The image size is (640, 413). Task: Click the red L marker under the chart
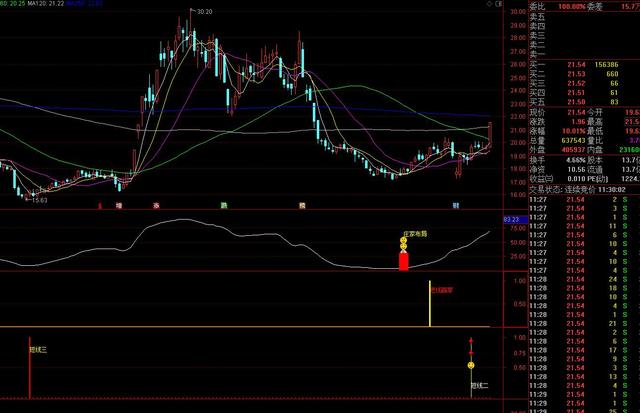pos(101,205)
